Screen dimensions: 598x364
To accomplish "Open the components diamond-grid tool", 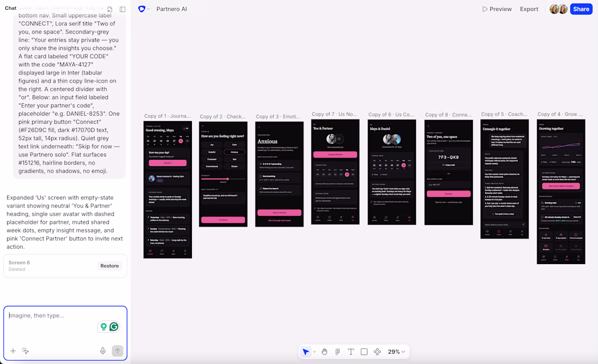I will tap(377, 352).
